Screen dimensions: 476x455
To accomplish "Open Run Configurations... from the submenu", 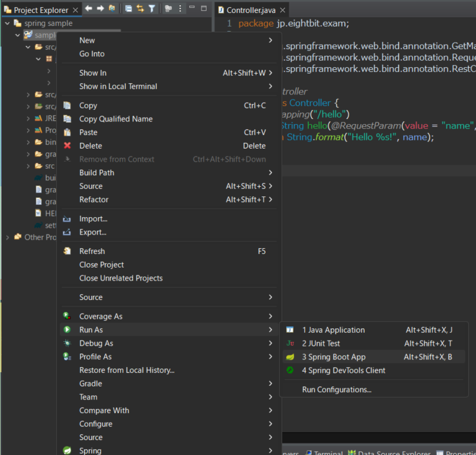I will (x=336, y=390).
